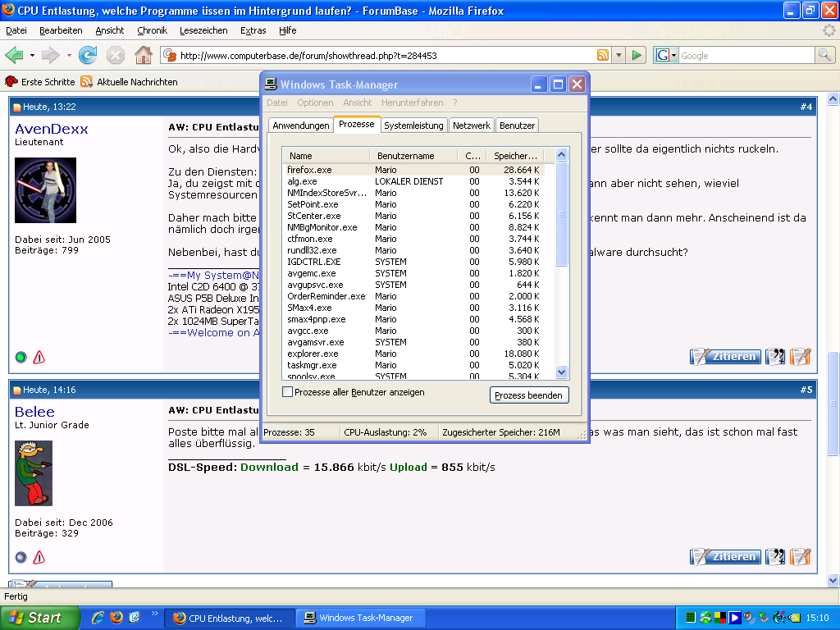This screenshot has width=840, height=630.
Task: Report Belee's post with red warning icon
Action: (x=39, y=558)
